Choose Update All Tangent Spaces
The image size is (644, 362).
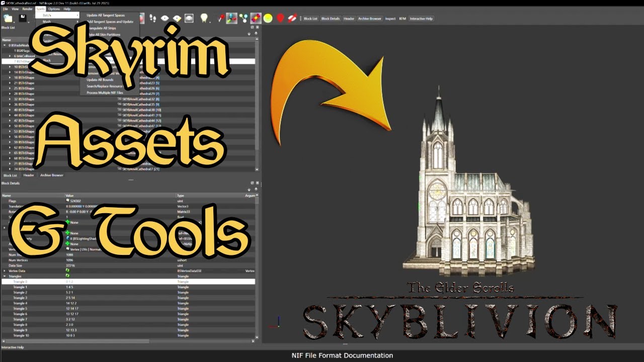pyautogui.click(x=106, y=15)
